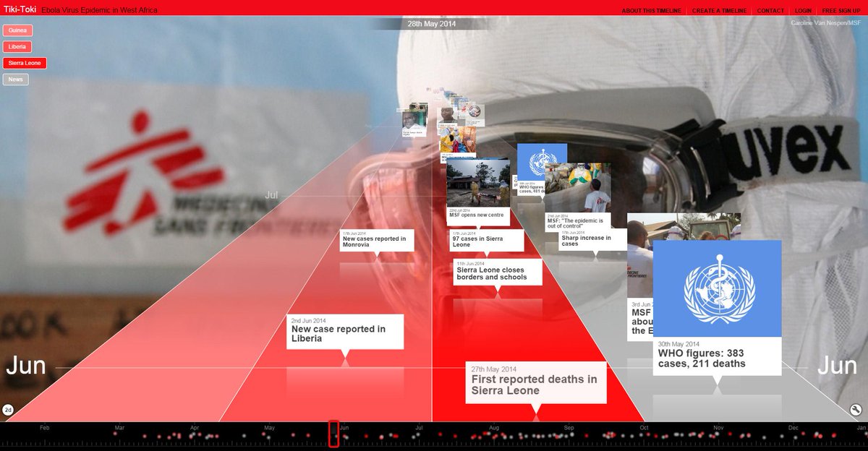The height and width of the screenshot is (451, 868).
Task: Click the Ebola Virus Epidemic in West Africa title
Action: pos(99,10)
